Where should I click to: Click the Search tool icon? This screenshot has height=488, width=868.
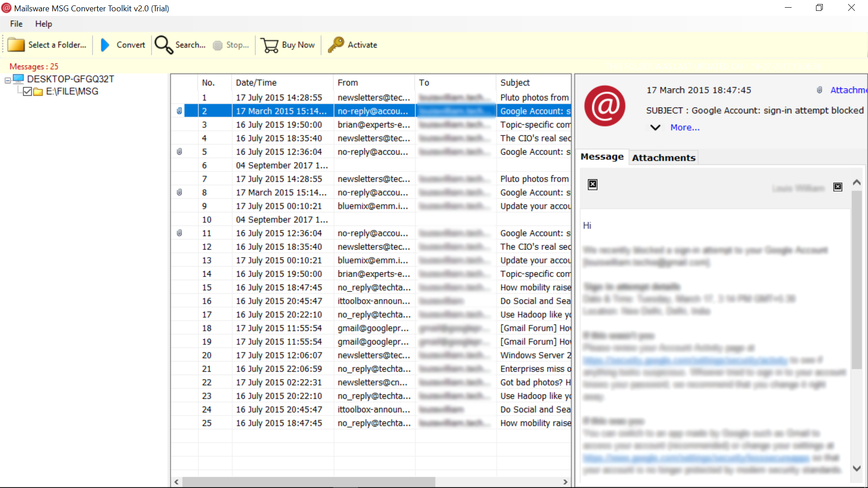click(x=163, y=45)
